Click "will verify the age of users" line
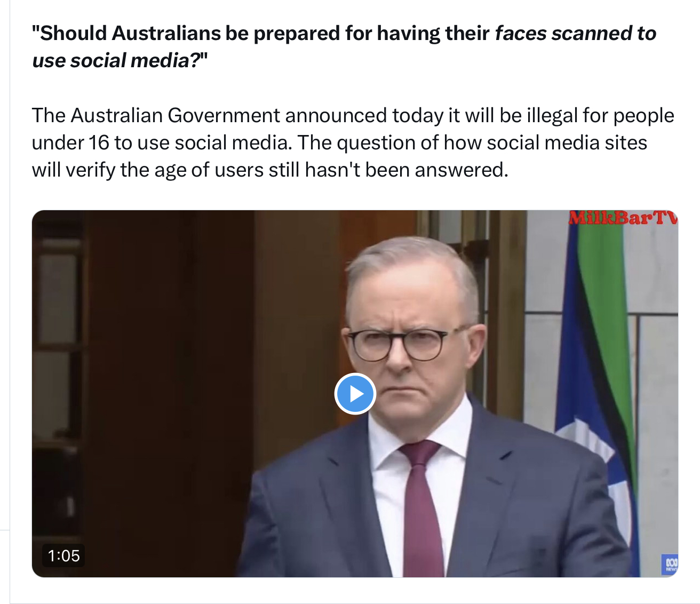Screen dimensions: 700x604 pyautogui.click(x=147, y=170)
